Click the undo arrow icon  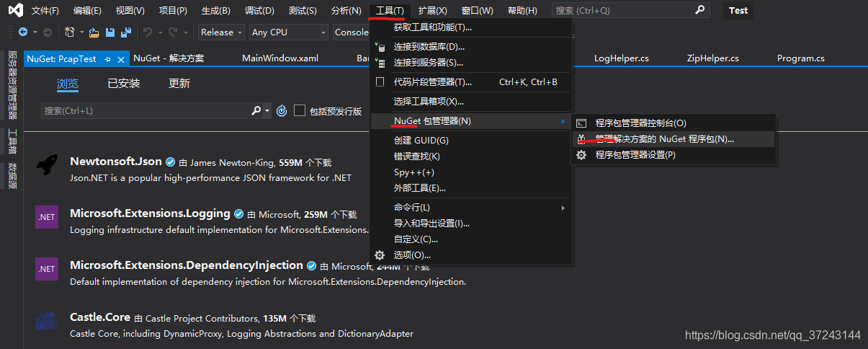[148, 32]
